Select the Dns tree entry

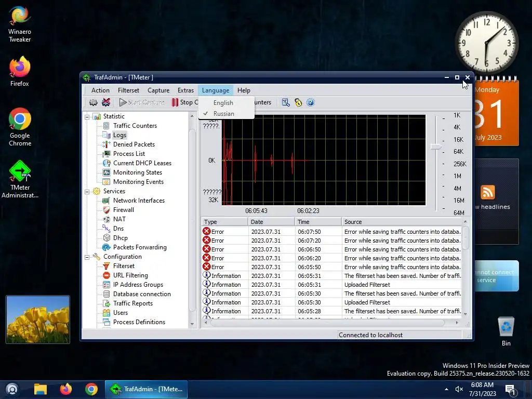118,229
